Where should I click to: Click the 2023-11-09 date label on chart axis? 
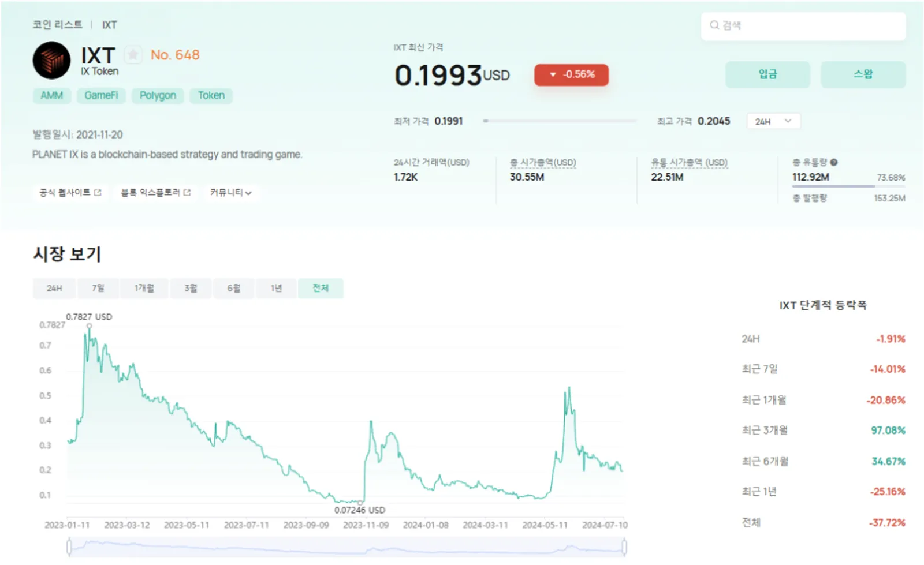point(366,525)
